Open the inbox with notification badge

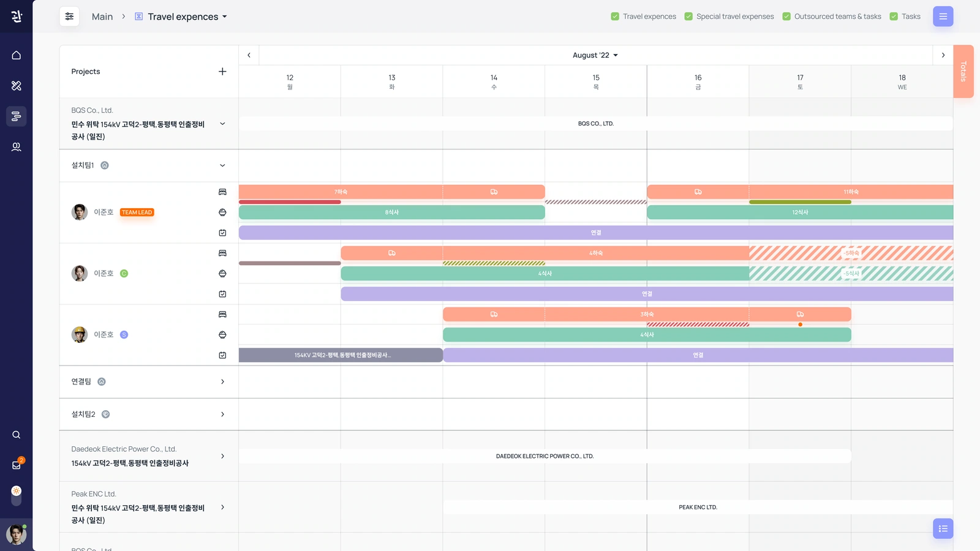[x=17, y=465]
